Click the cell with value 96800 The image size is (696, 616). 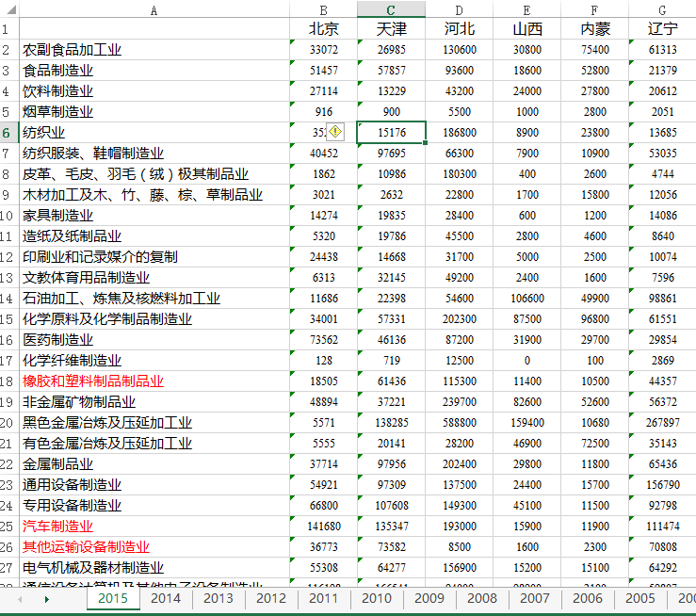(595, 319)
